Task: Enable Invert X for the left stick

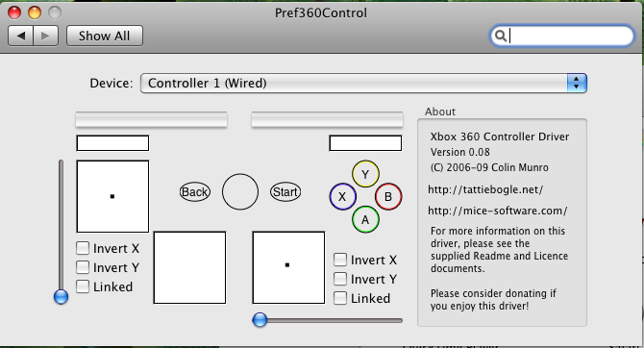Action: 83,248
